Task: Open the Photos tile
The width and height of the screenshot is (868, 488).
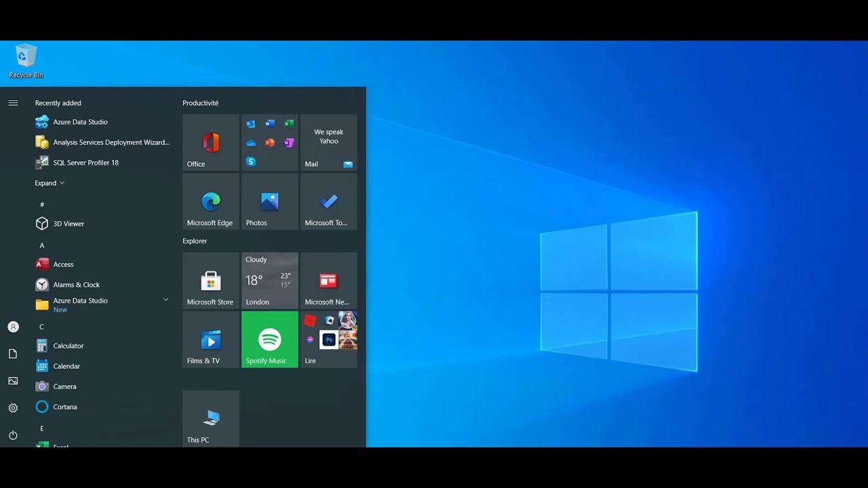Action: coord(270,201)
